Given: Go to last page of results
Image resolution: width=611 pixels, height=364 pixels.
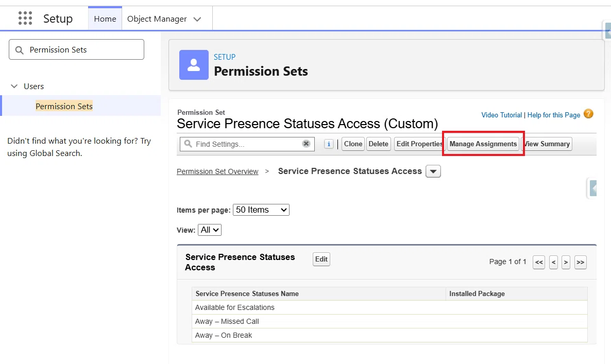Looking at the screenshot, I should click(x=580, y=262).
